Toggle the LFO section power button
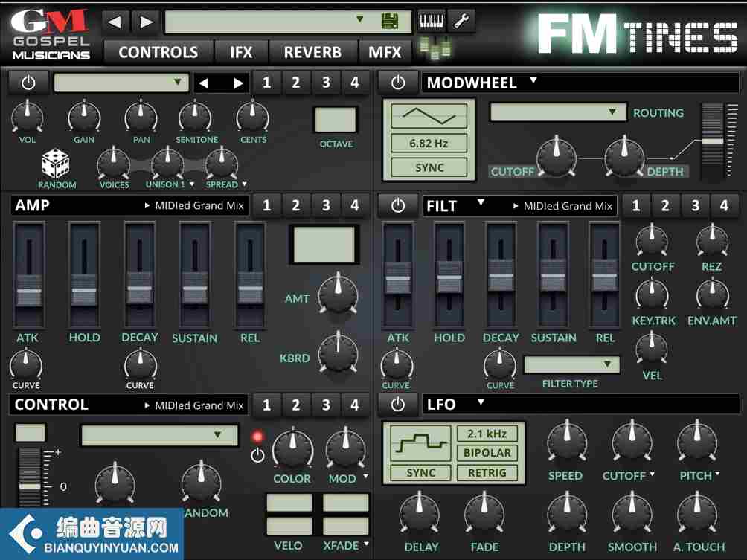Image resolution: width=747 pixels, height=560 pixels. (x=398, y=405)
